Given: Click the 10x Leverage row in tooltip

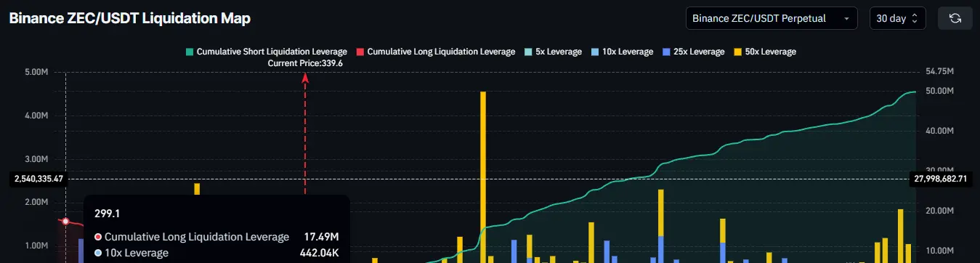Looking at the screenshot, I should click(x=216, y=253).
